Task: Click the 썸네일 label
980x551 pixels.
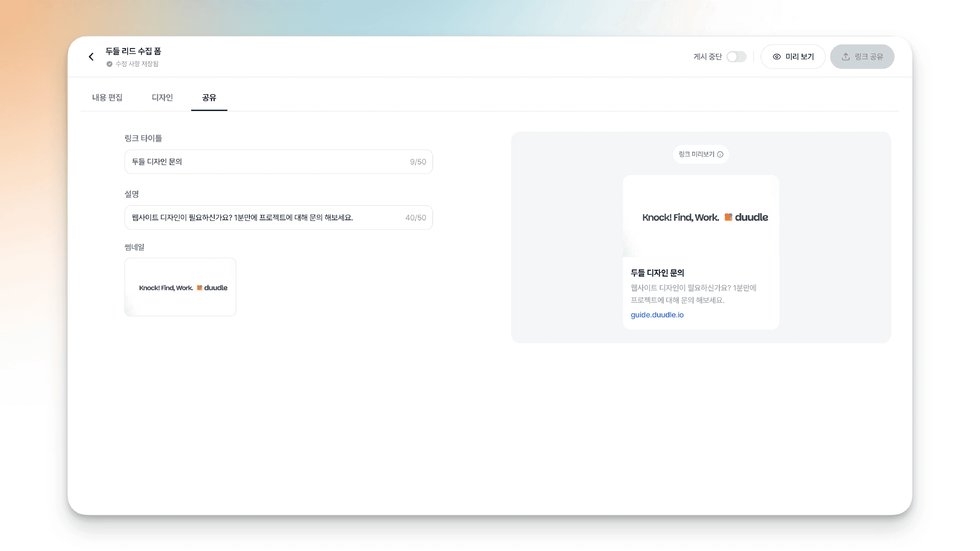Action: (x=134, y=247)
